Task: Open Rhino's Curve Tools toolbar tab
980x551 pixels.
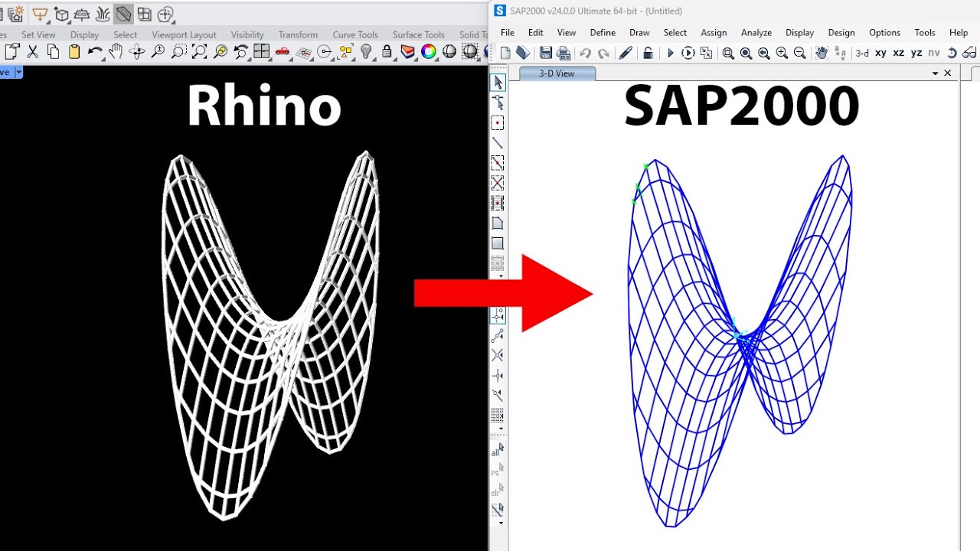Action: click(x=355, y=35)
